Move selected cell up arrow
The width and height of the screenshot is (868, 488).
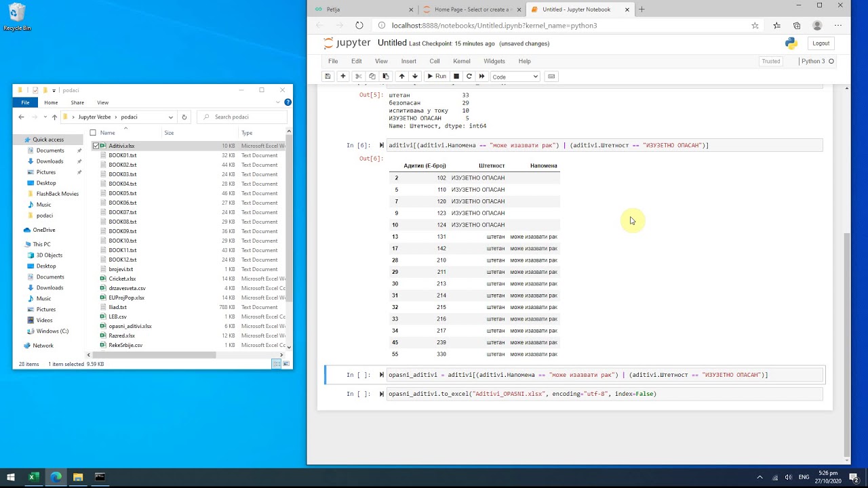401,77
